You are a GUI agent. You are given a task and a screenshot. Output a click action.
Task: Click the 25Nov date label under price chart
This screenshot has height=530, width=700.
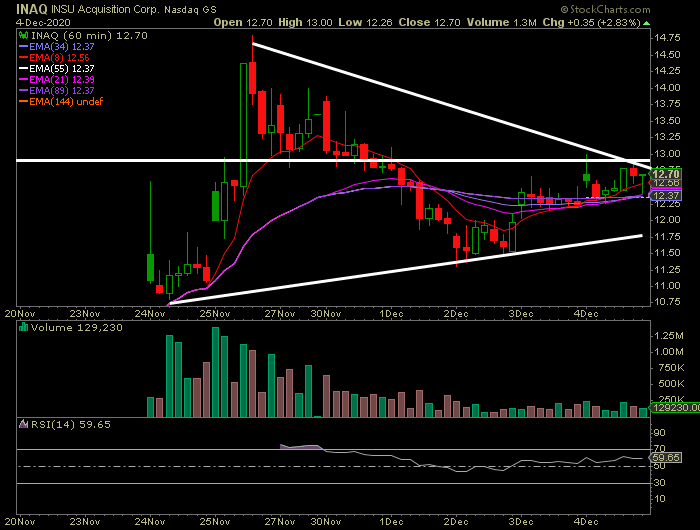(215, 314)
